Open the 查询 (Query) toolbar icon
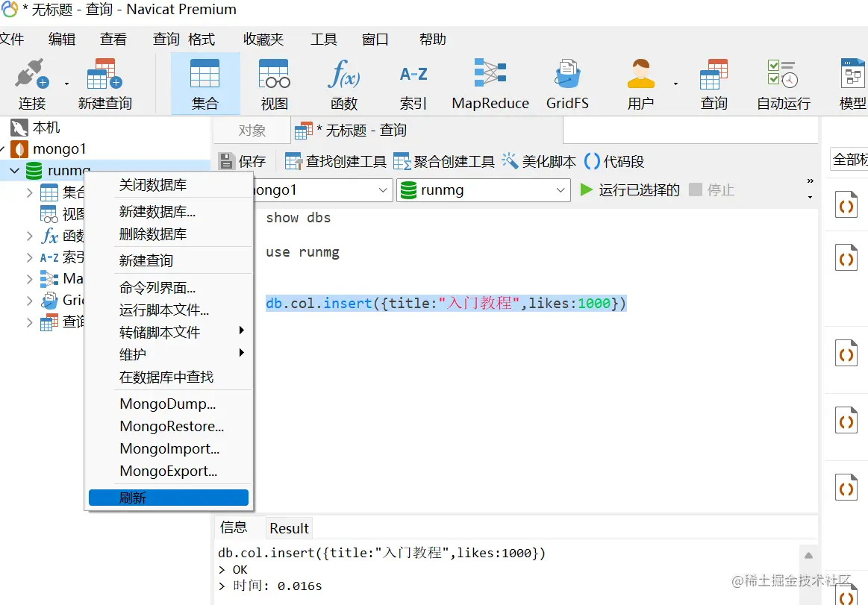Screen dimensions: 868x605 pos(714,84)
